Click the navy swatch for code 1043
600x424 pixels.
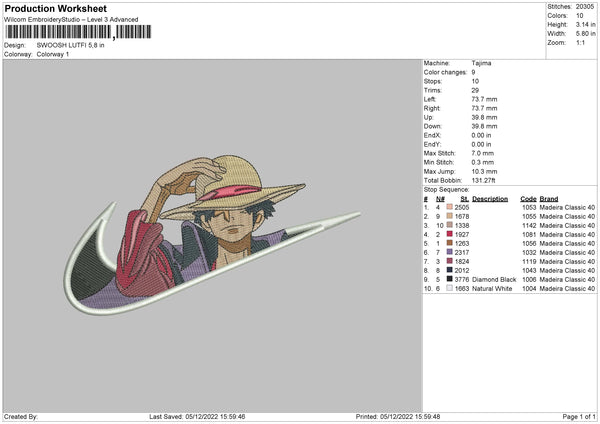click(x=450, y=270)
